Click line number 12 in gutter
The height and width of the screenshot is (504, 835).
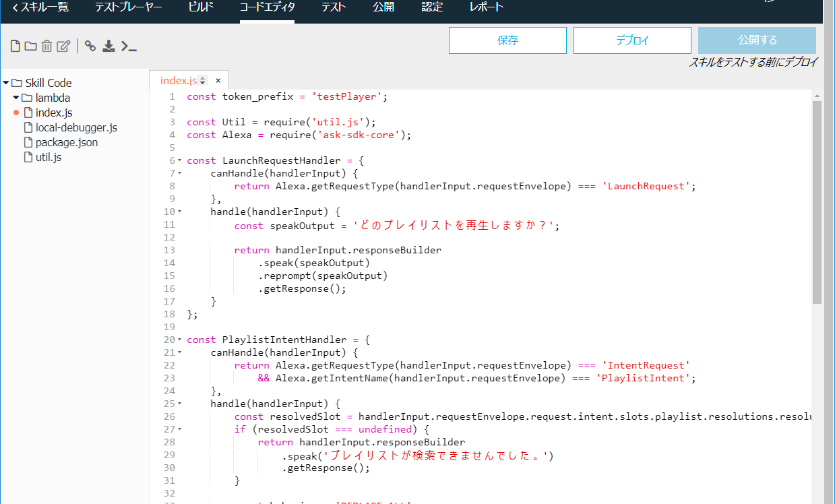[x=169, y=237]
